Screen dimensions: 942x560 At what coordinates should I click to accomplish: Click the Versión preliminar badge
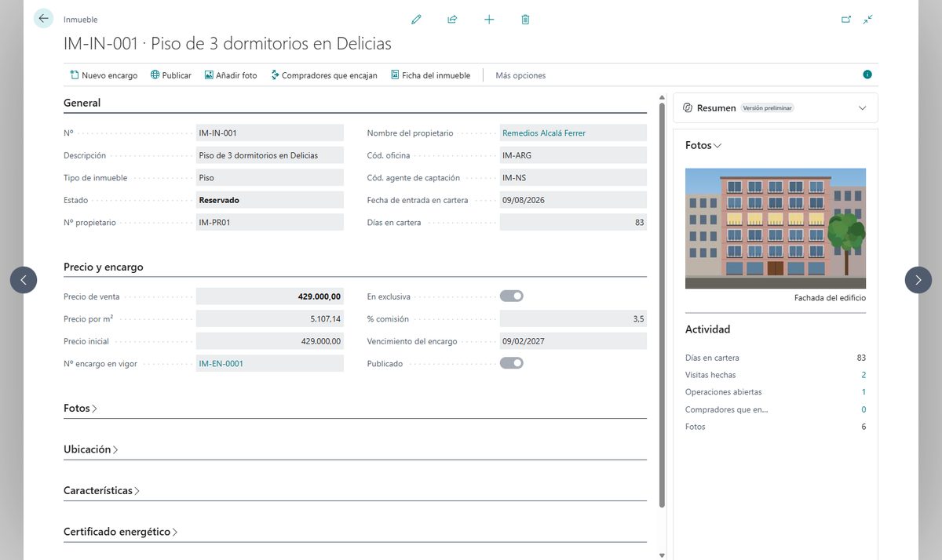coord(767,108)
